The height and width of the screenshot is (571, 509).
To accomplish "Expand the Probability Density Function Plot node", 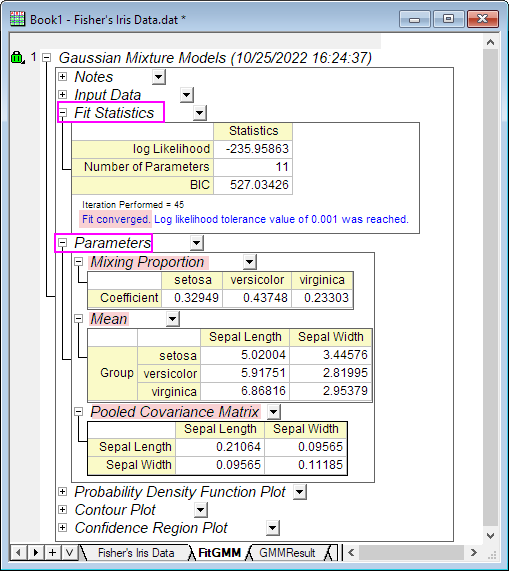I will click(63, 492).
